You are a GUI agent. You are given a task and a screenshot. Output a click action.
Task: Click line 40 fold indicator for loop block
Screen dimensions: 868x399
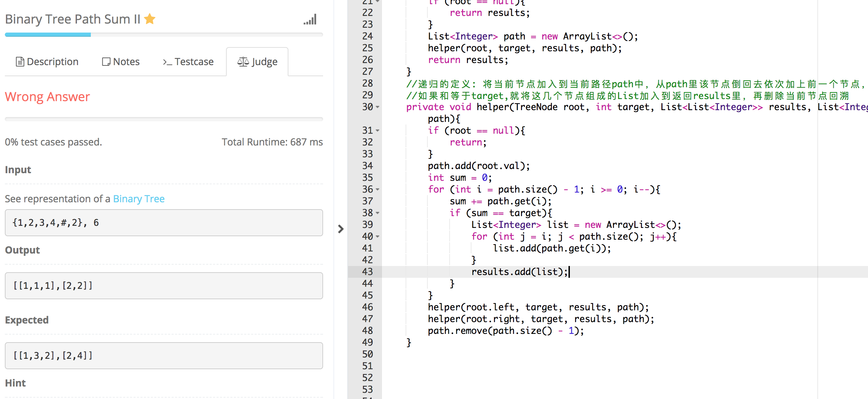coord(379,236)
